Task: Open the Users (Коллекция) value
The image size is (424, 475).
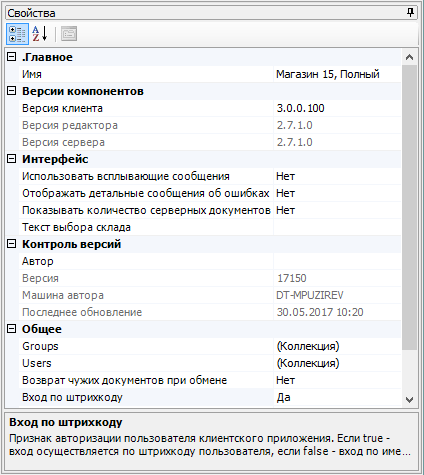Action: pos(337,363)
